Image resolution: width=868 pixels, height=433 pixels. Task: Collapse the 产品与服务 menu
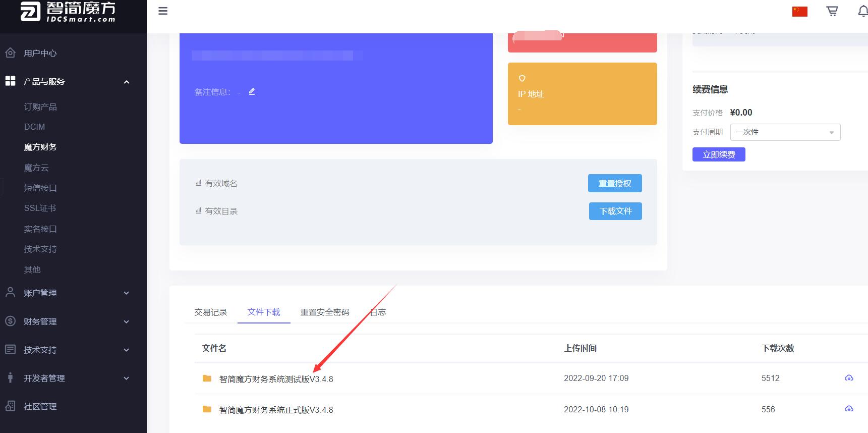click(x=127, y=82)
